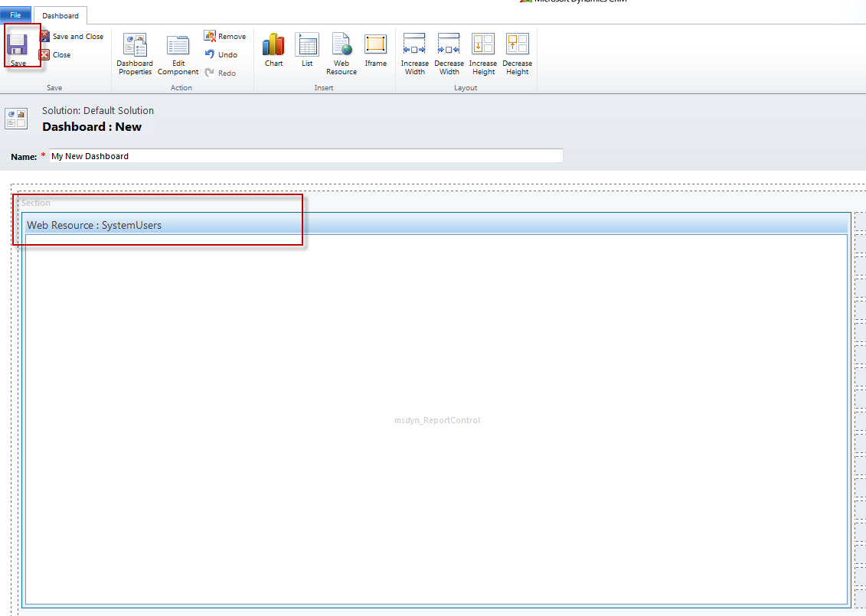The width and height of the screenshot is (866, 616).
Task: Open Dashboard Properties
Action: pos(135,54)
